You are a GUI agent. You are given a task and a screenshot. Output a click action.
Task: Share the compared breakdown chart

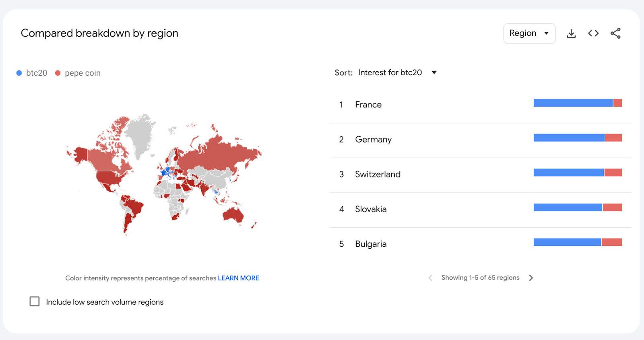tap(615, 33)
